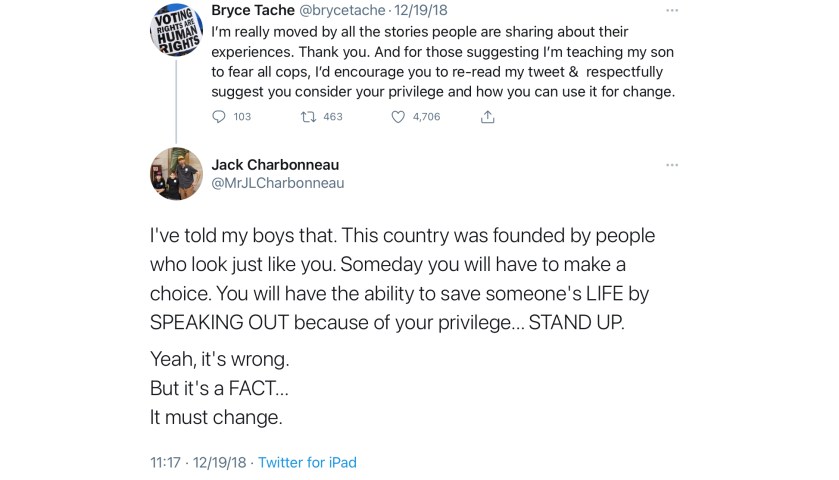Click the reply icon on Bryce's tweet

coord(219,117)
